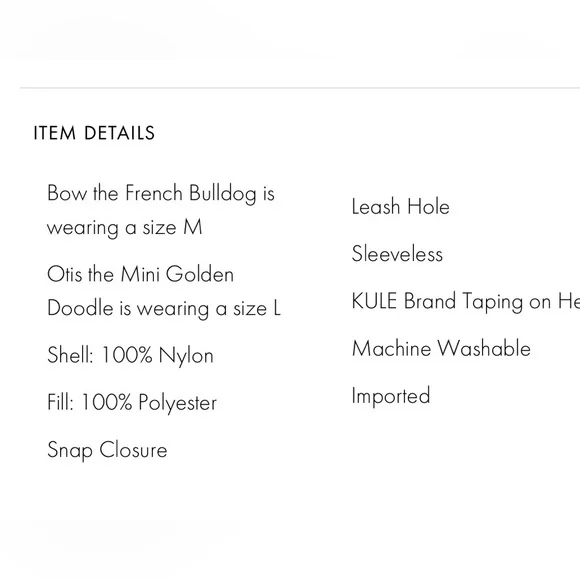
Task: Select the Leash Hole feature text
Action: coord(401,206)
